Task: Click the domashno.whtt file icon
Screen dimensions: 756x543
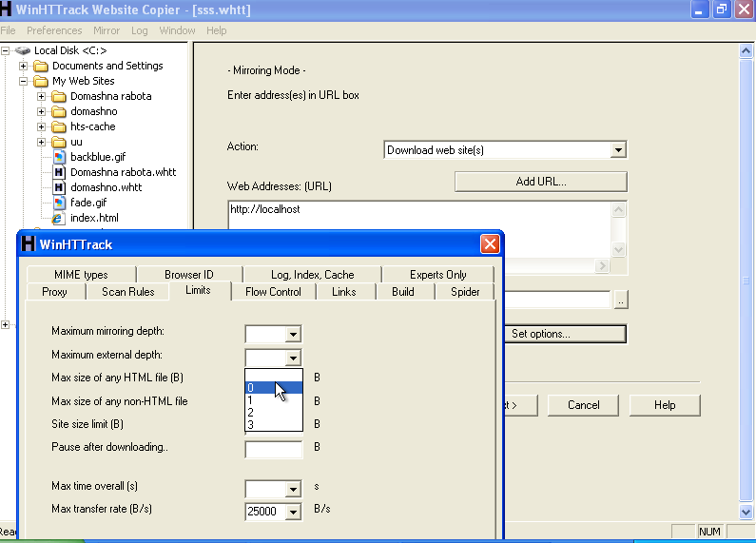Action: coord(59,187)
